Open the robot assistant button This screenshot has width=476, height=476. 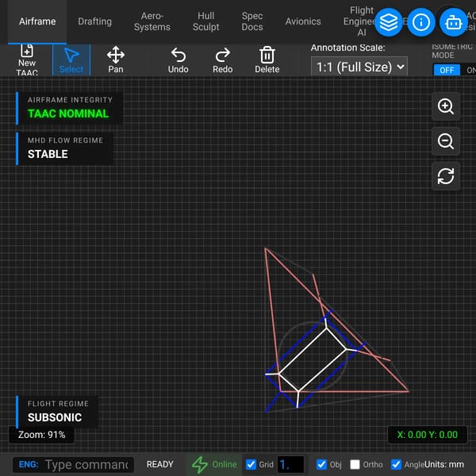pos(454,22)
